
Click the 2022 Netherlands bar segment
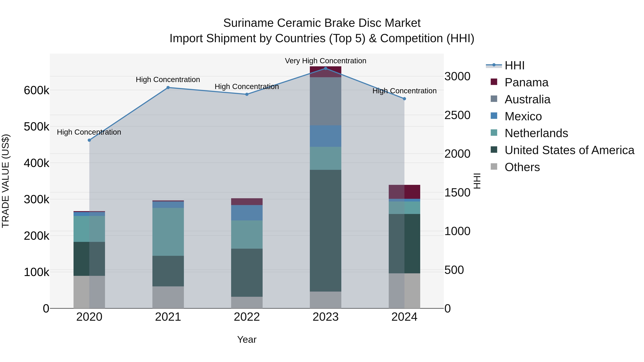tap(247, 234)
